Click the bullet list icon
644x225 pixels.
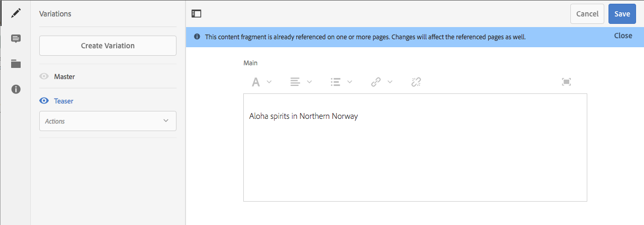[335, 82]
